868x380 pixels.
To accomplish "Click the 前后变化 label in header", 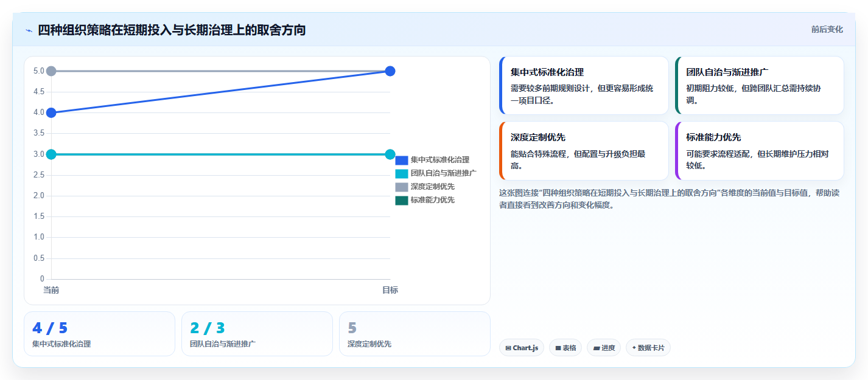I will 827,29.
